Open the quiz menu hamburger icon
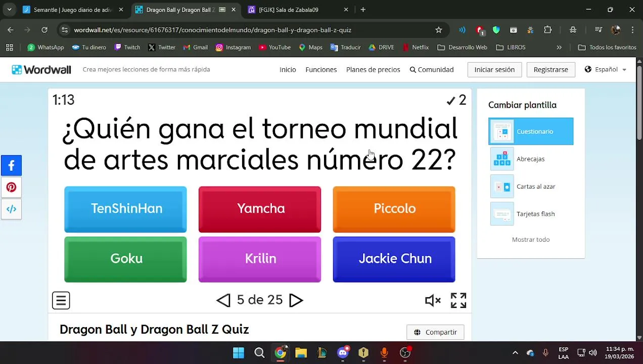Screen dimensions: 643x364 click(61, 300)
